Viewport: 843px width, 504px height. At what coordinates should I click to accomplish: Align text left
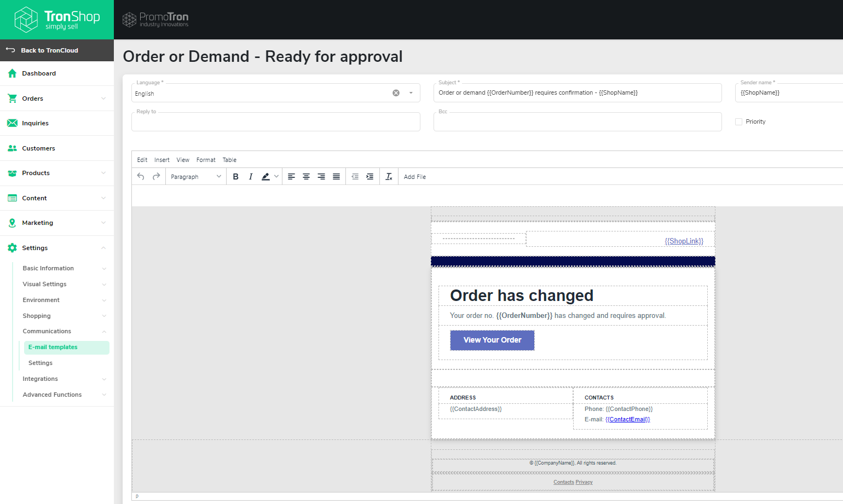click(x=291, y=176)
